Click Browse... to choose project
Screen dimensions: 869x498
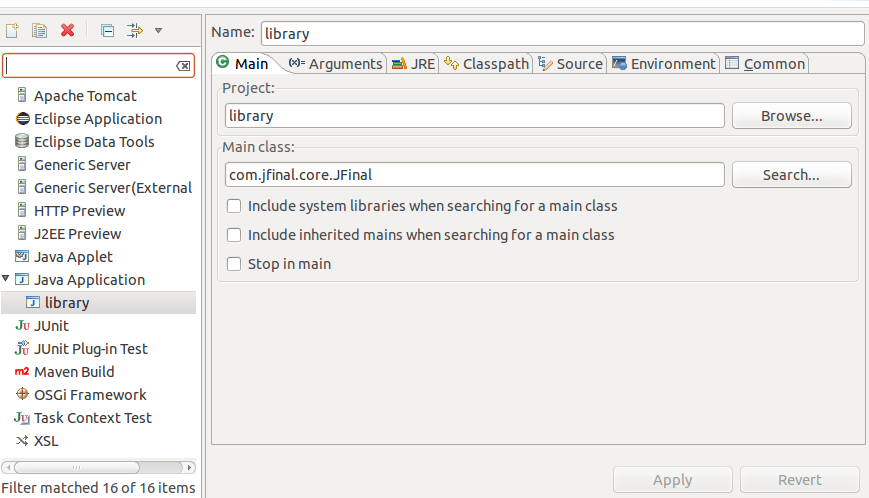click(x=791, y=116)
